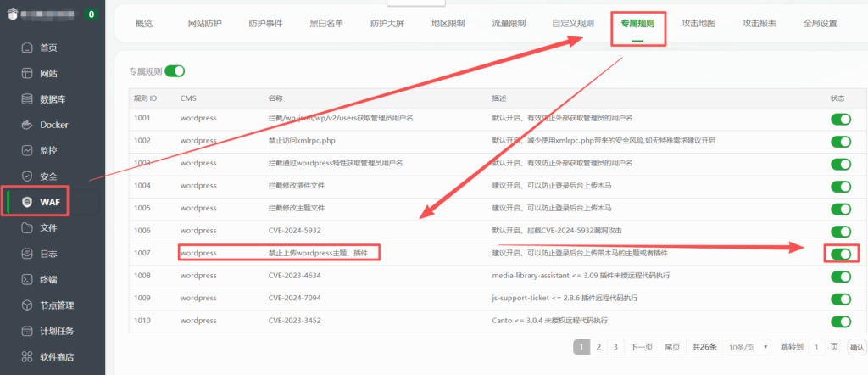The height and width of the screenshot is (375, 868).
Task: Click the WAF shield icon
Action: 27,202
